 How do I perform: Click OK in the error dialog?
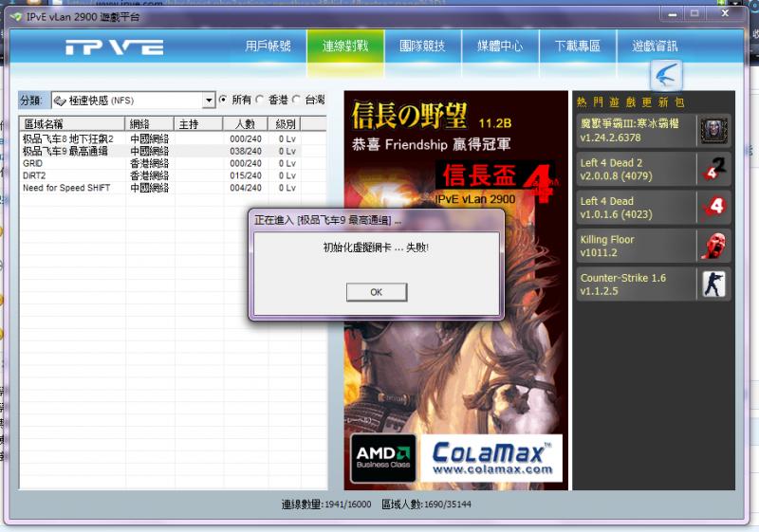click(x=377, y=292)
